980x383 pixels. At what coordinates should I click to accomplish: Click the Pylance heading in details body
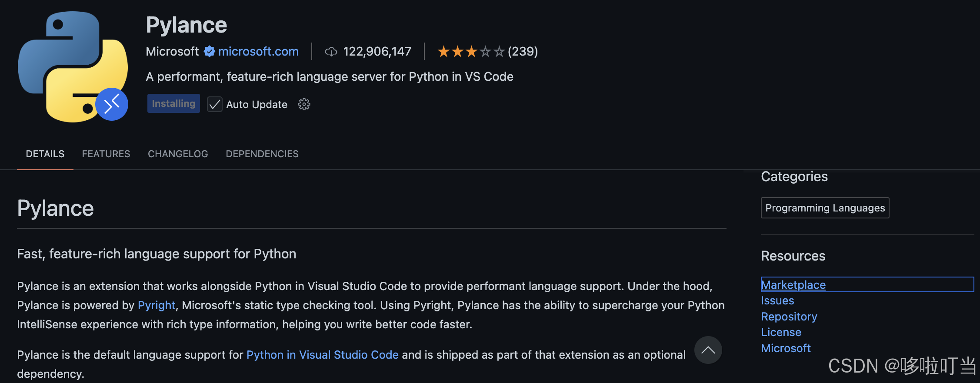coord(55,208)
